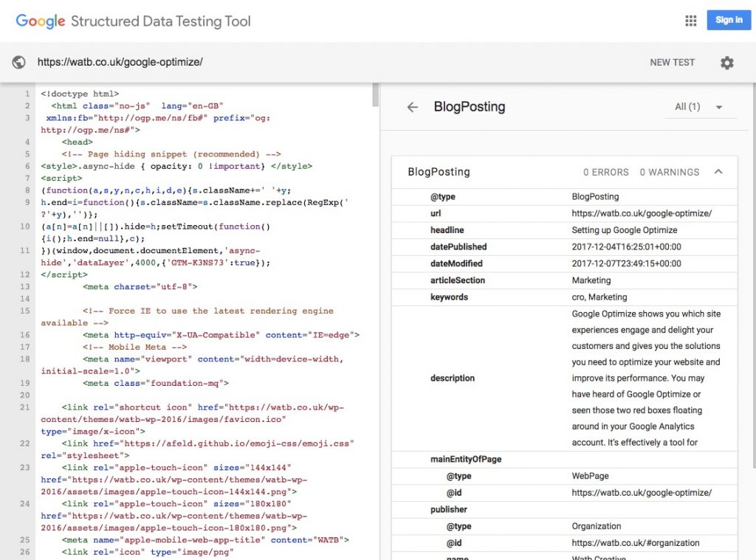The height and width of the screenshot is (560, 756).
Task: Click the globe icon beside the URL
Action: coord(19,63)
